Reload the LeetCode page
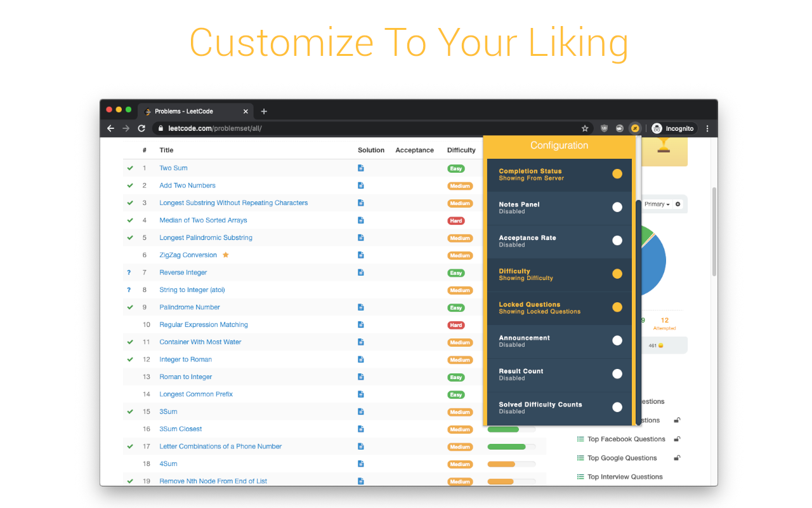This screenshot has width=812, height=508. [141, 128]
